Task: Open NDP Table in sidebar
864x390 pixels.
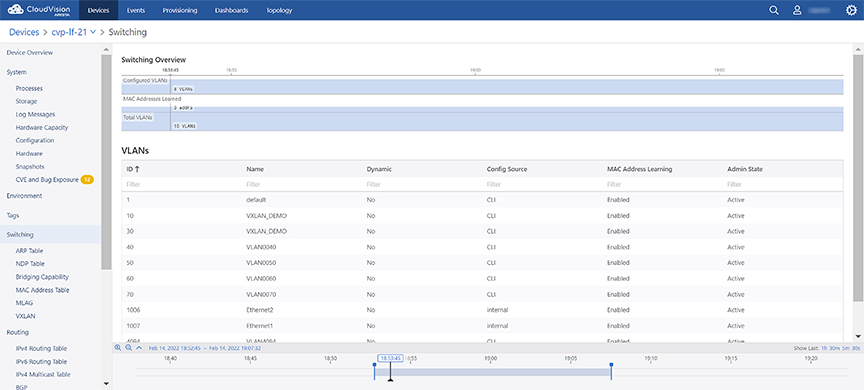Action: (x=30, y=264)
